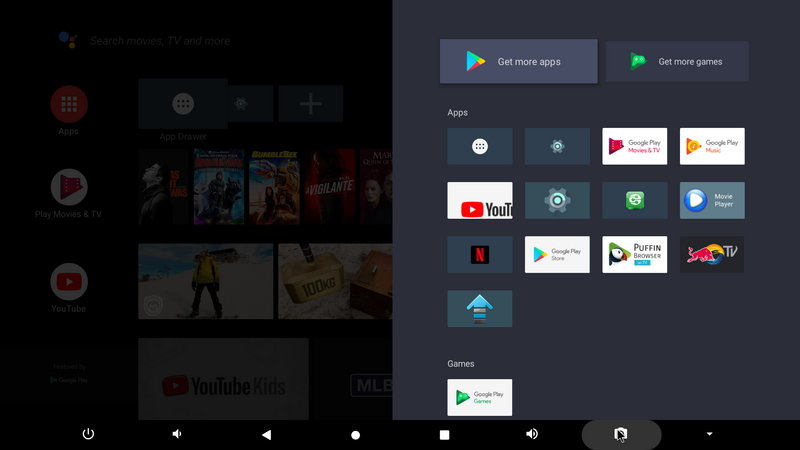Open App Drawer in home favorites row

183,104
